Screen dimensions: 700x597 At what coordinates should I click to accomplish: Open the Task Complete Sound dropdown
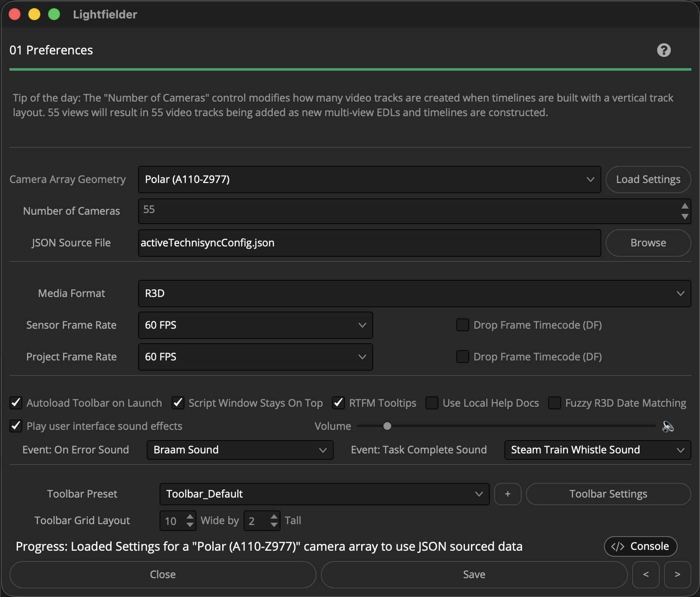598,450
